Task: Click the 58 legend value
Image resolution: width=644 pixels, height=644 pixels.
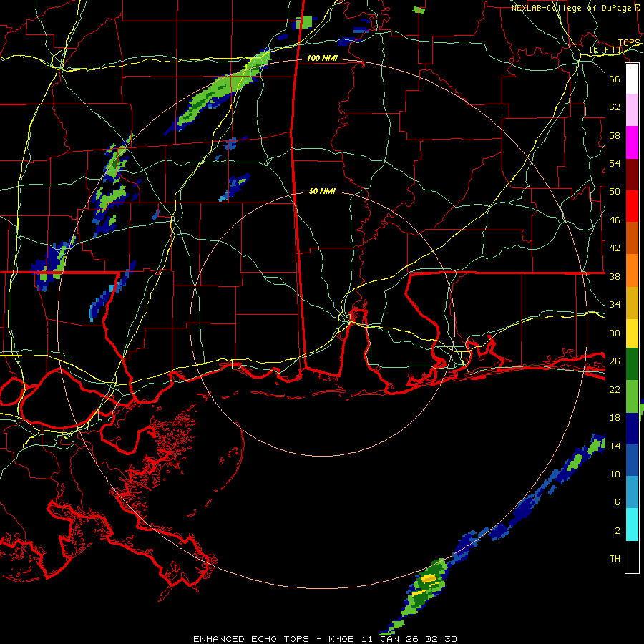Action: point(615,135)
